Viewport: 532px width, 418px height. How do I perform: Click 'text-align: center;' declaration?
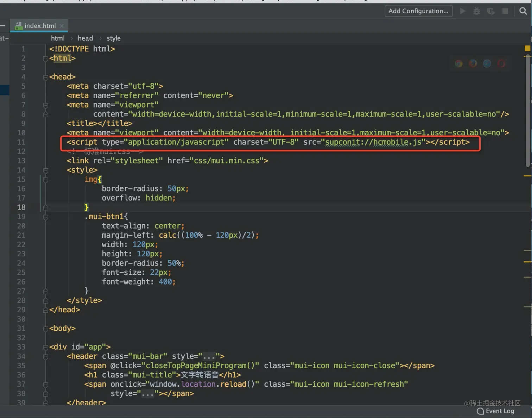(x=143, y=226)
